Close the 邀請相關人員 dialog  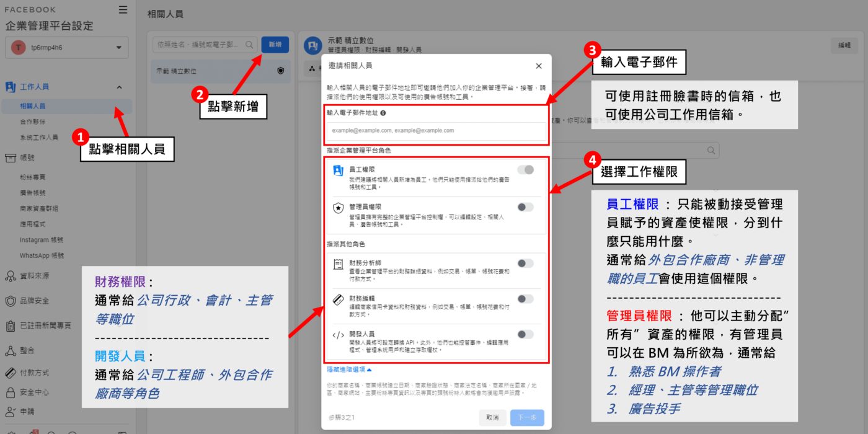tap(538, 66)
